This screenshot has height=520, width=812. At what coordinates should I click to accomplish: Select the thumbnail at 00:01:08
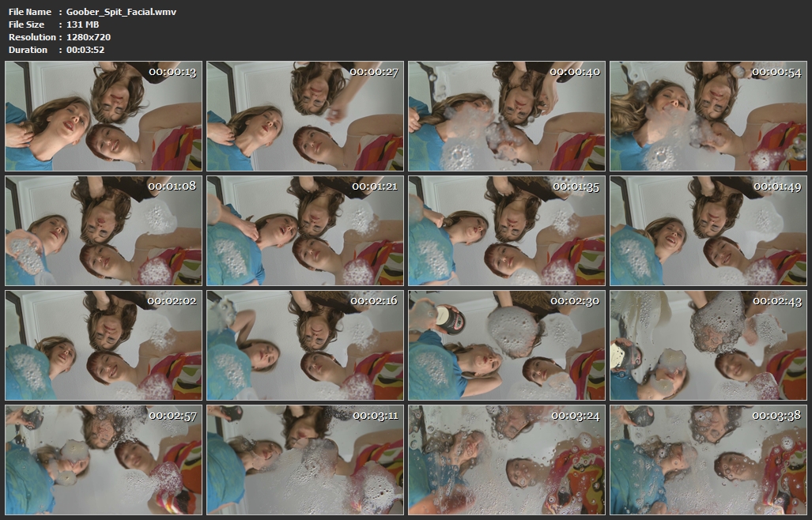point(104,231)
